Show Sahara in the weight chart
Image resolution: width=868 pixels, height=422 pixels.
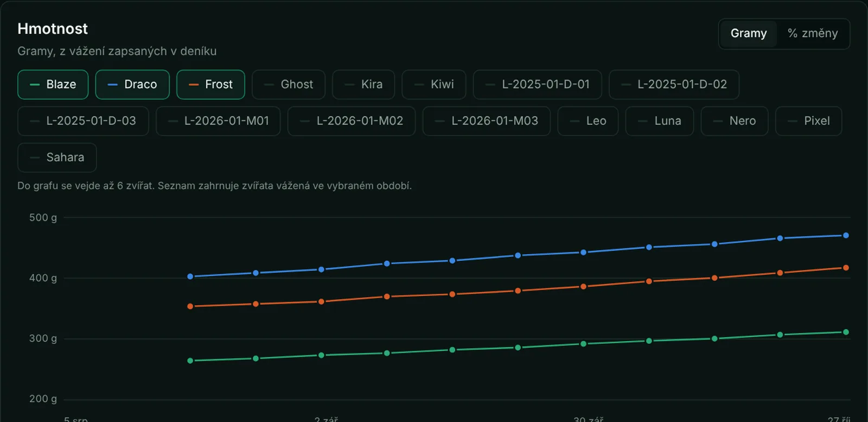[x=57, y=158]
